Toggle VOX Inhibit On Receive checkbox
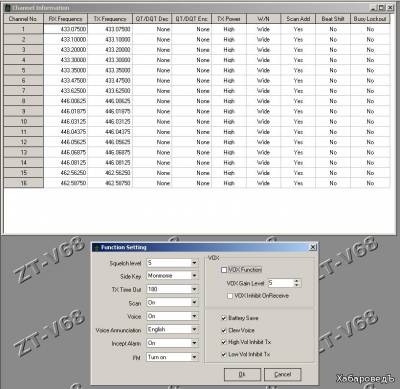Screen dimensions: 400x389 coord(230,296)
